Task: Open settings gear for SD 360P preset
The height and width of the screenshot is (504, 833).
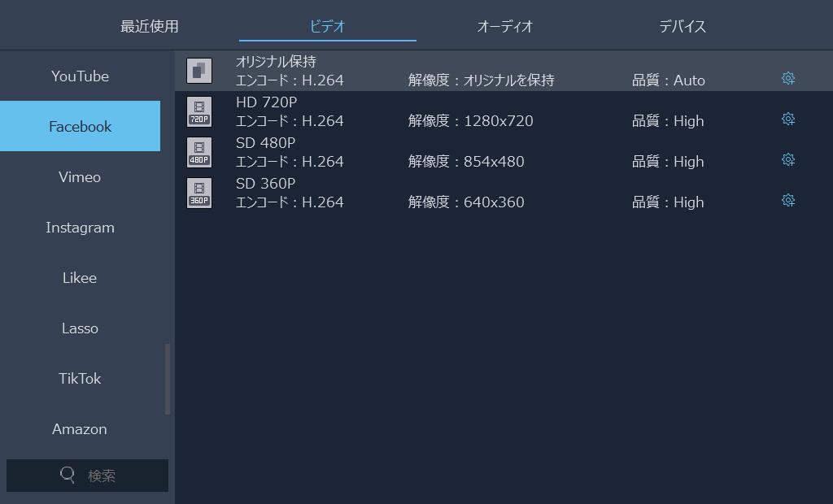Action: coord(788,200)
